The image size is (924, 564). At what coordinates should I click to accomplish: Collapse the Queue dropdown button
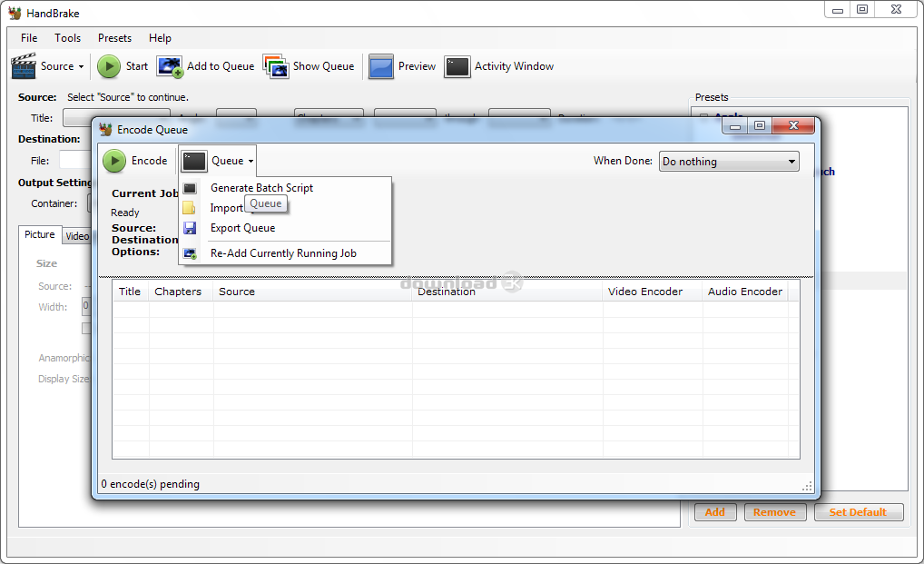219,161
